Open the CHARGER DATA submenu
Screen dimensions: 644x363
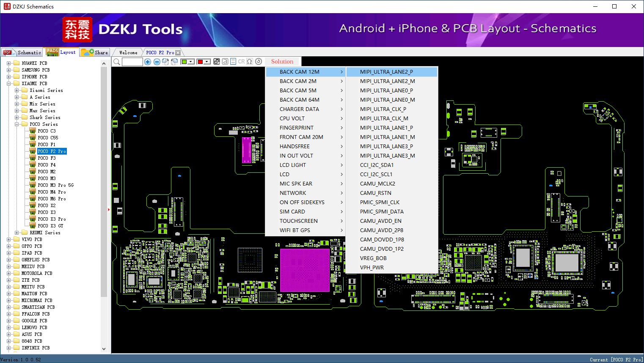[x=305, y=109]
